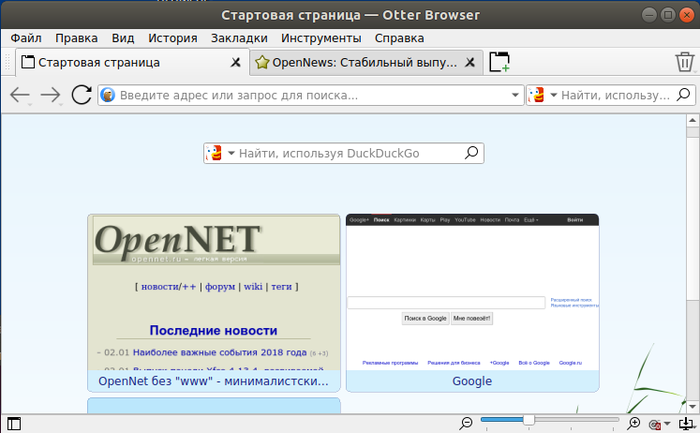The height and width of the screenshot is (433, 700).
Task: Expand the content blocking dropdown arrow
Action: [667, 424]
